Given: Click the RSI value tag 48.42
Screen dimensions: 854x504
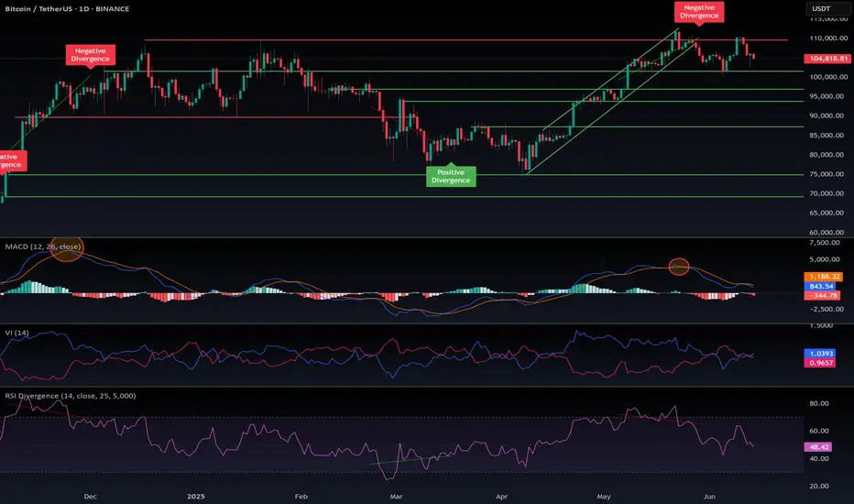Looking at the screenshot, I should tap(818, 447).
